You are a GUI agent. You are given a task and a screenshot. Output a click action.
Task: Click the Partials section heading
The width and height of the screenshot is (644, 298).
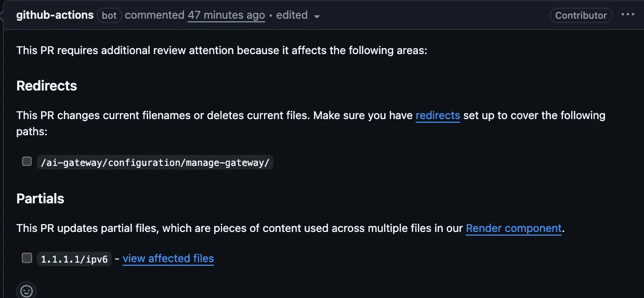(x=41, y=199)
